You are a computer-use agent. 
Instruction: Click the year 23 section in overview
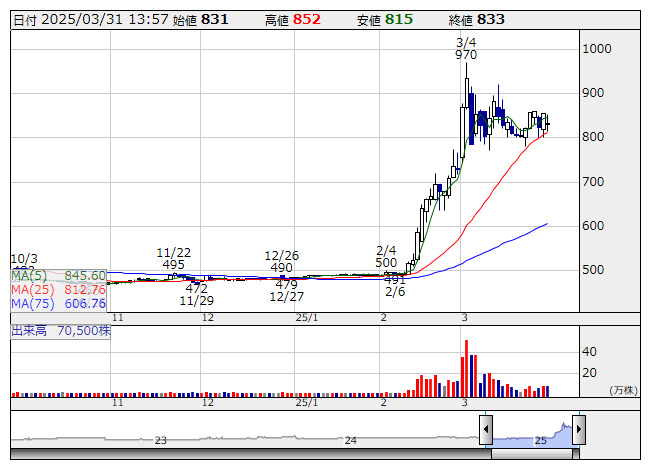pyautogui.click(x=161, y=440)
